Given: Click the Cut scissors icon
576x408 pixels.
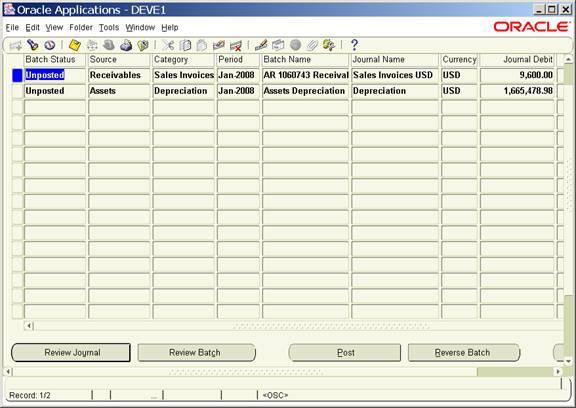Looking at the screenshot, I should point(168,45).
